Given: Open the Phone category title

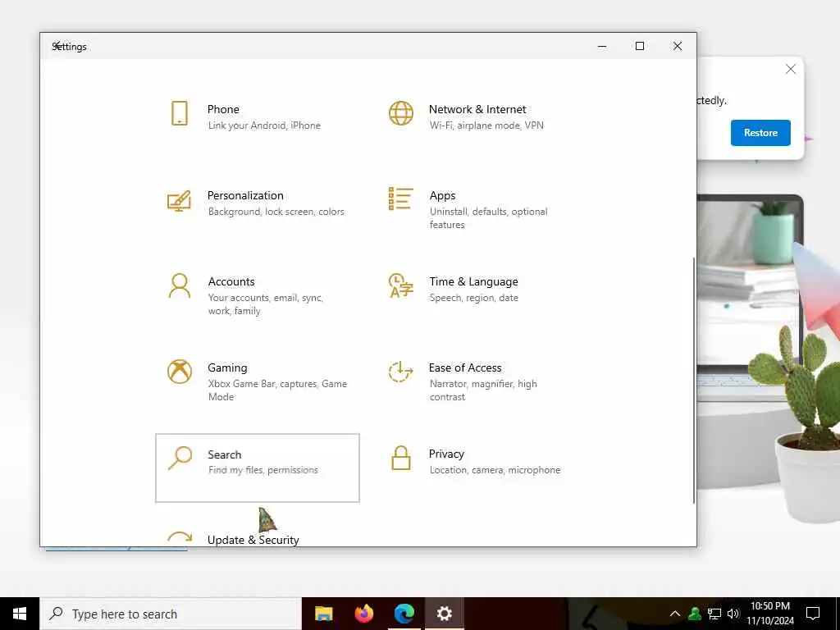Looking at the screenshot, I should pos(223,109).
